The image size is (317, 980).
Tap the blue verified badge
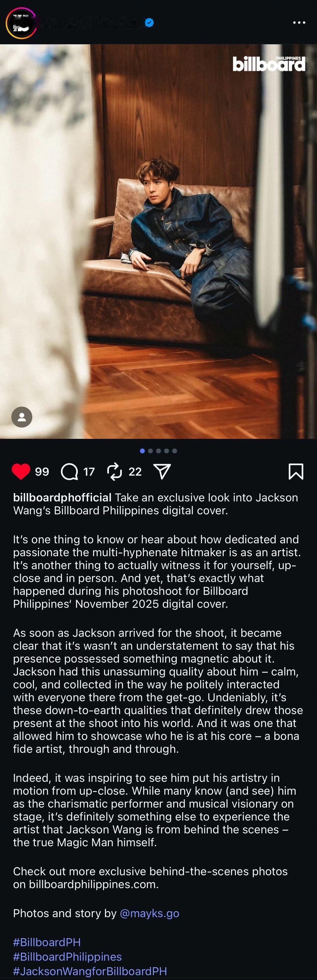[149, 23]
